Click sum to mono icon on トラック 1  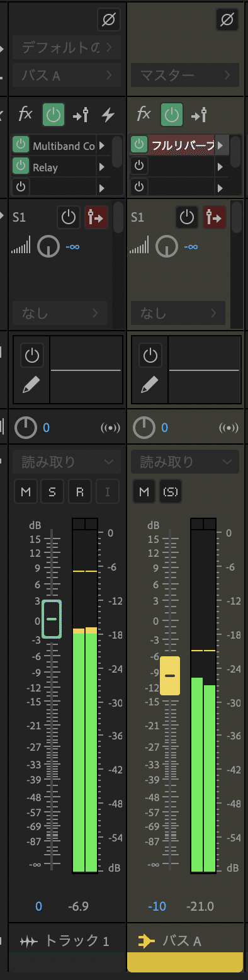tap(110, 428)
